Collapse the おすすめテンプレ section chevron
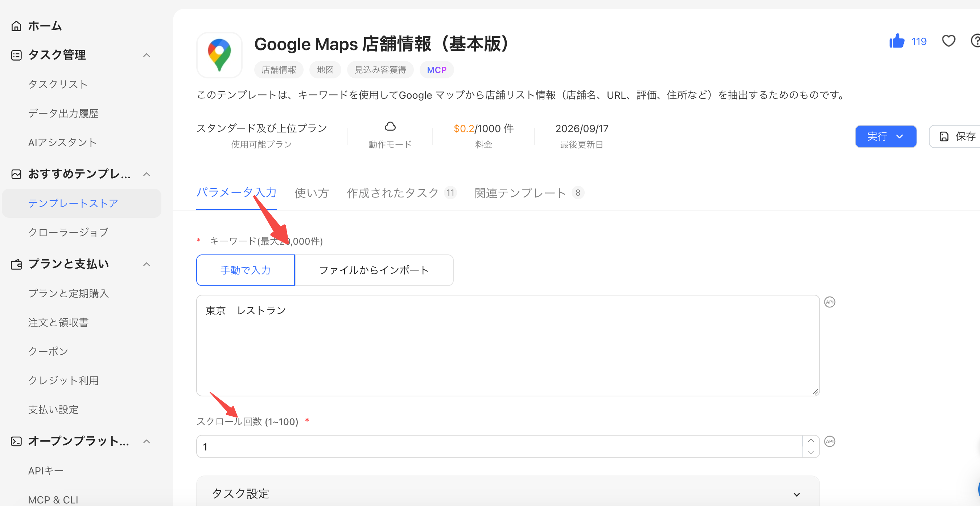Viewport: 980px width, 506px height. point(147,174)
